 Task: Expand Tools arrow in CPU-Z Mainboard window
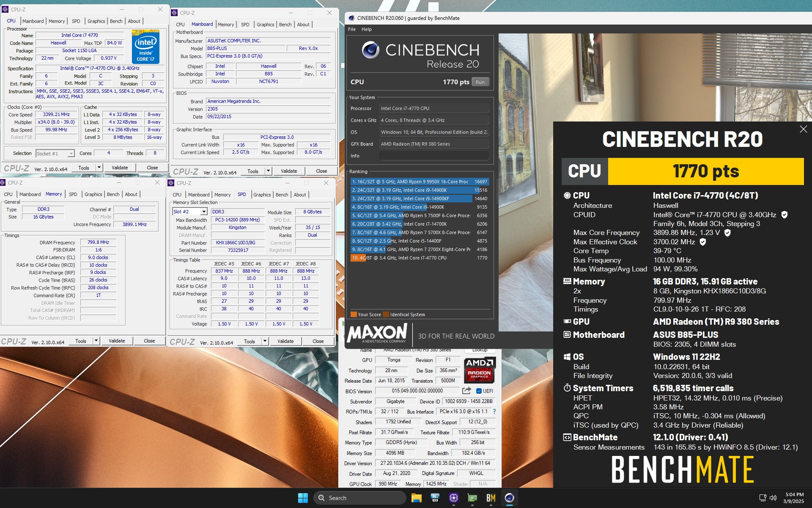click(268, 171)
